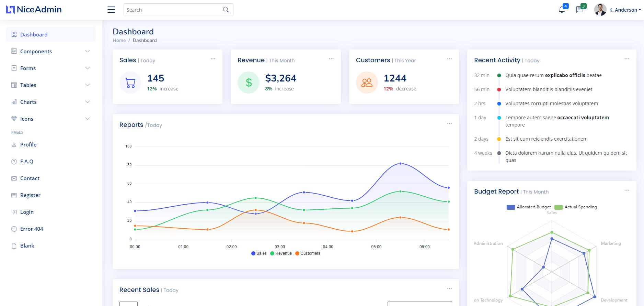Click the Home breadcrumb link
644x306 pixels.
coord(119,40)
